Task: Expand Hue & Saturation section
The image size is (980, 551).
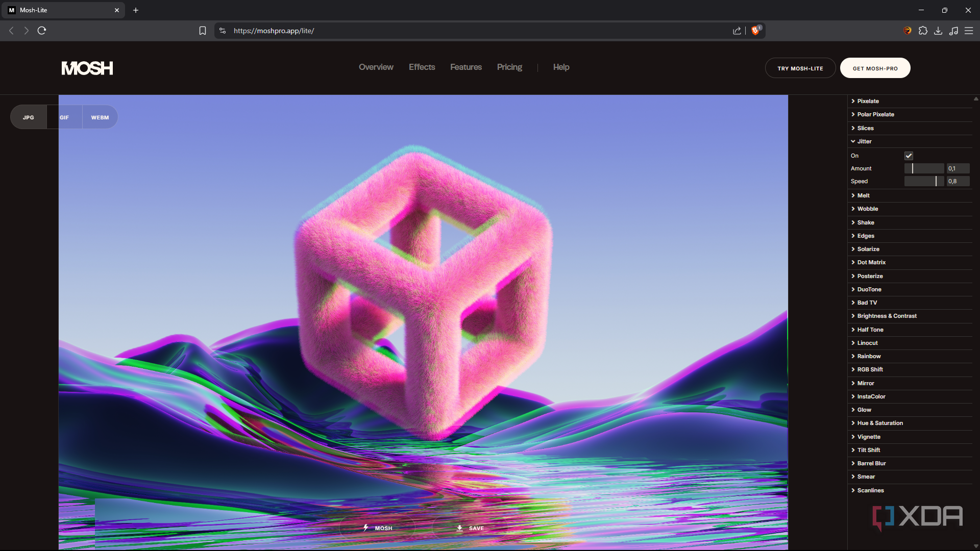Action: 911,423
